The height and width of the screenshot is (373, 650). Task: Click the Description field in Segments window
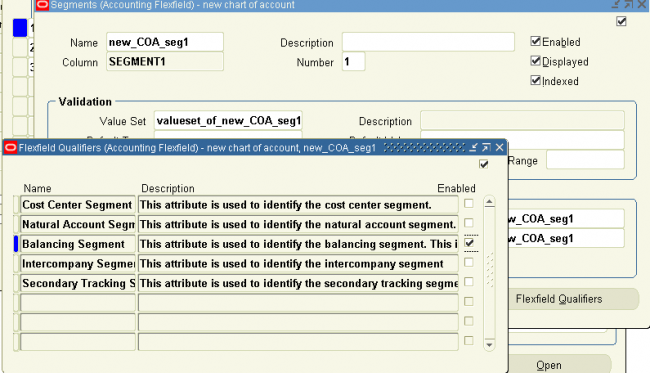coord(428,42)
